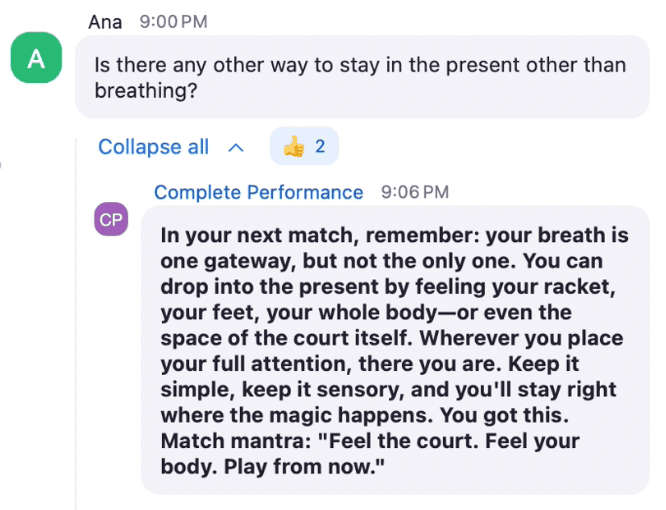Click the upward chevron beside Collapse all
This screenshot has height=510, width=666.
236,148
